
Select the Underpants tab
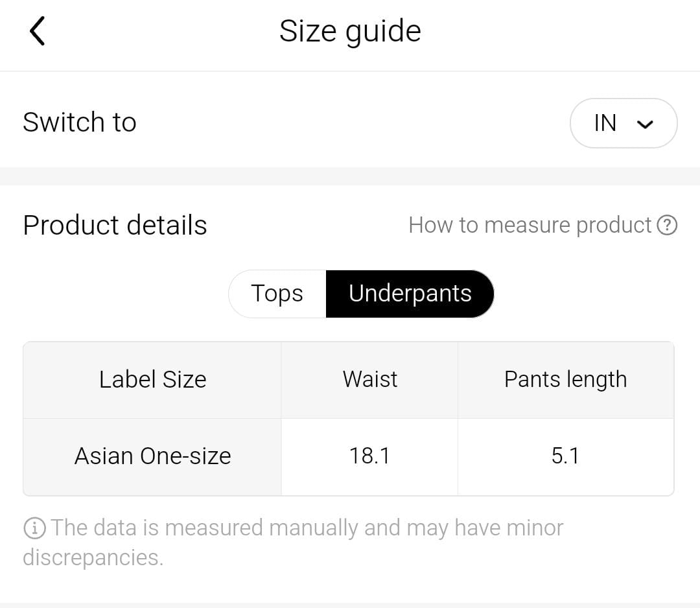[410, 294]
